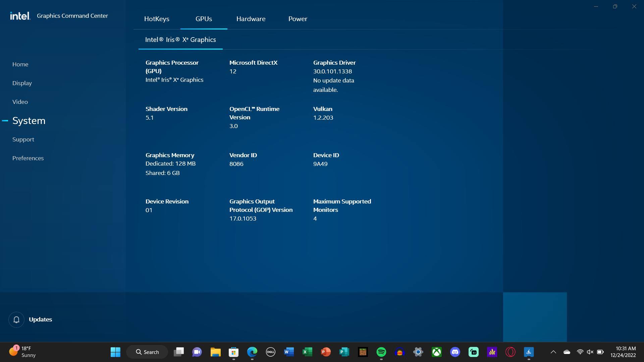Open File Explorer from taskbar

point(215,352)
